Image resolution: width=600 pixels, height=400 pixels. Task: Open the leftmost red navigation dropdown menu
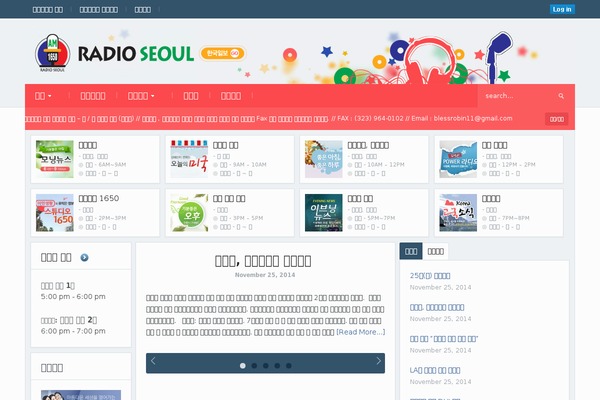pyautogui.click(x=43, y=96)
